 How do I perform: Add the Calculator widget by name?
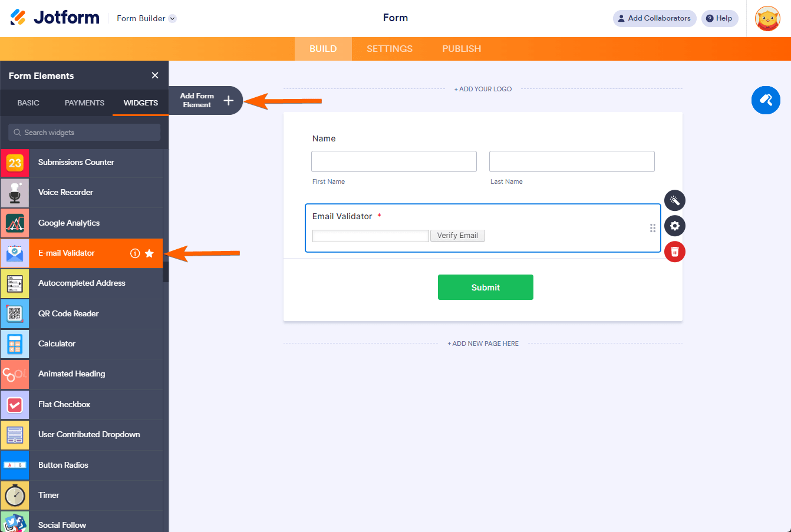click(x=57, y=343)
